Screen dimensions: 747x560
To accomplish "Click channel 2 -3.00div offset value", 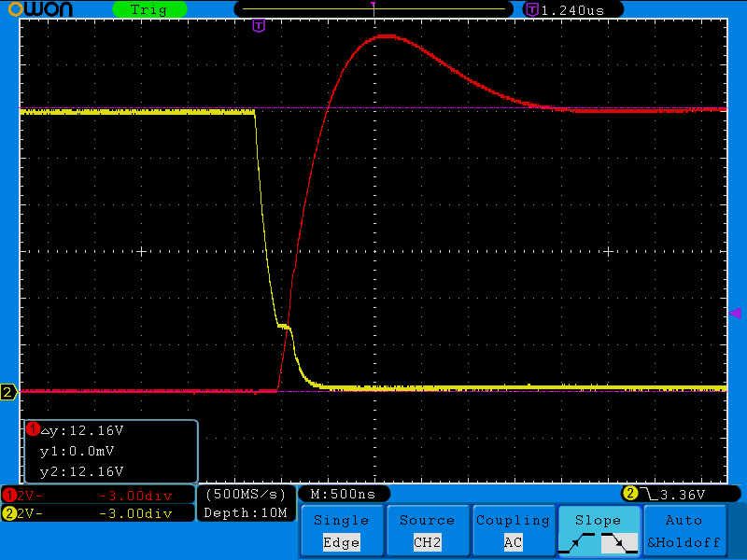I will 135,513.
